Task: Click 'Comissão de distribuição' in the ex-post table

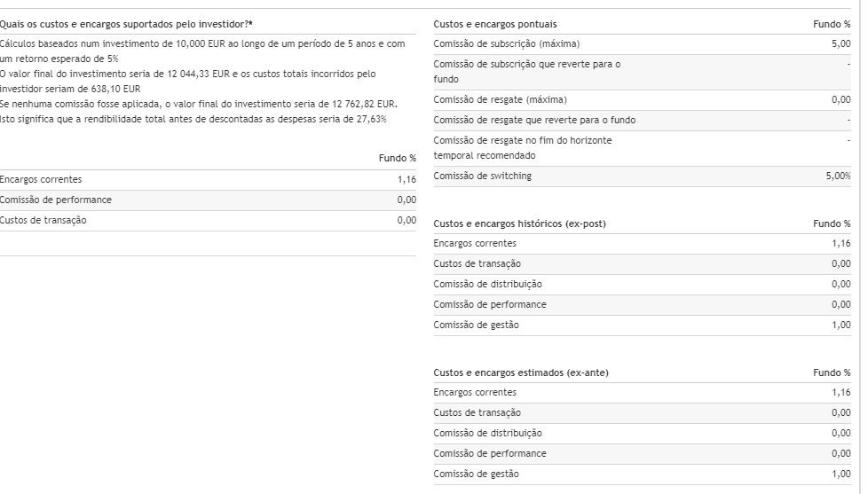Action: tap(487, 284)
